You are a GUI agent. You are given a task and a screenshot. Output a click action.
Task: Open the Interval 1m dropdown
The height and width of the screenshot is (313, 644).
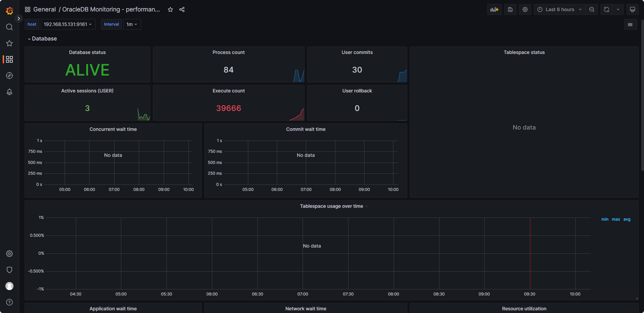(132, 24)
